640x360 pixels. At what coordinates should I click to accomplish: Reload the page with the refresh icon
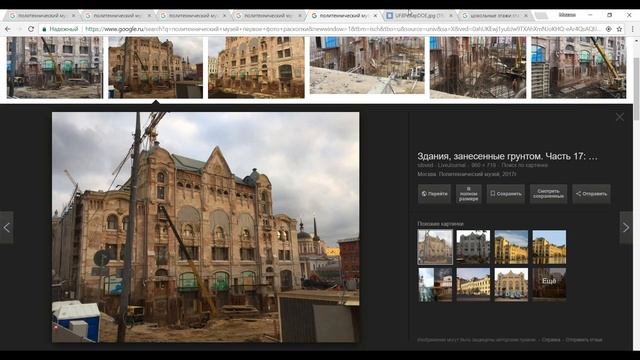tap(31, 29)
